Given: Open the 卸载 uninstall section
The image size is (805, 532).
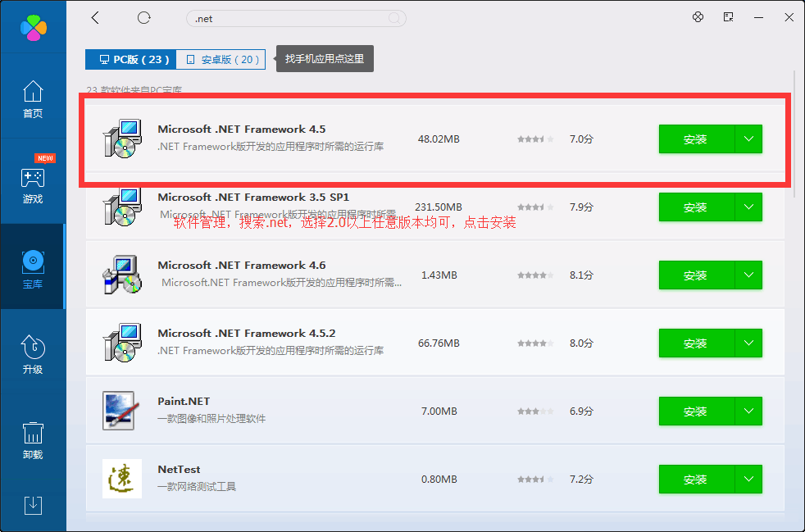Looking at the screenshot, I should click(33, 440).
